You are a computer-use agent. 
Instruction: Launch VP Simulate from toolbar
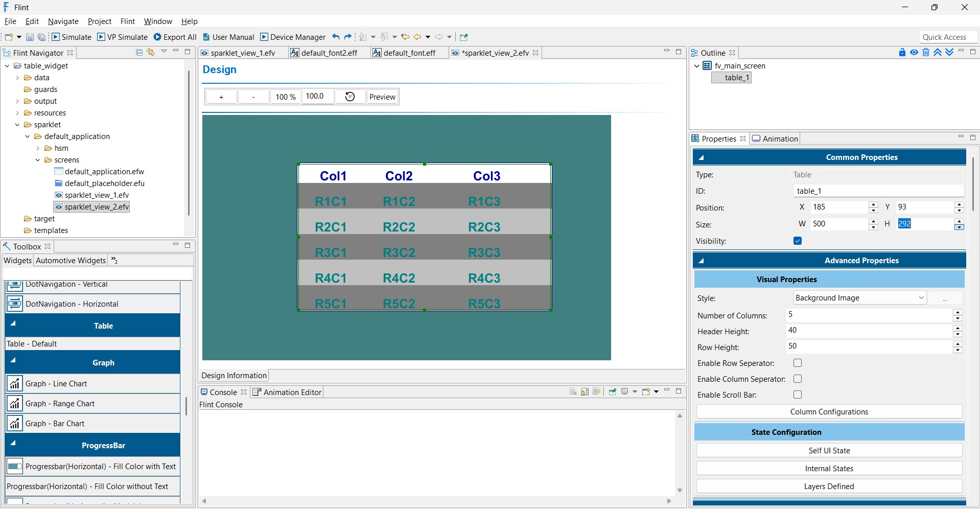[x=123, y=37]
